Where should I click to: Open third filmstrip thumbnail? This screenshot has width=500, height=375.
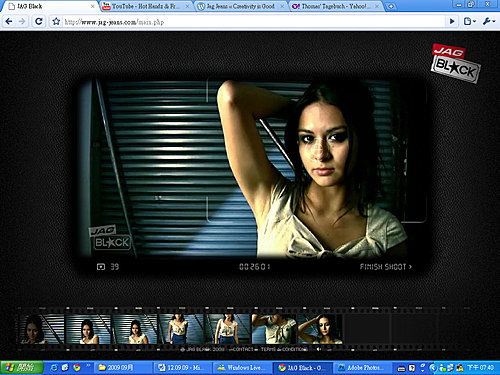coord(135,329)
